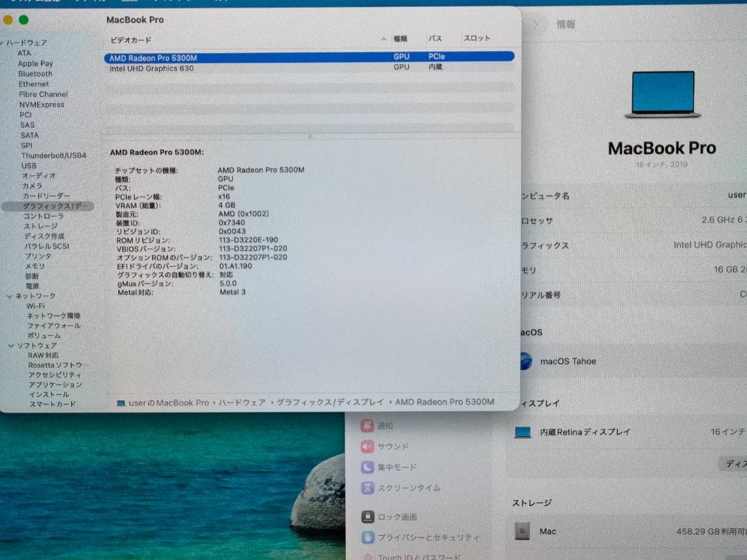This screenshot has width=747, height=560.
Task: Click the Mac storage drive icon
Action: [523, 531]
